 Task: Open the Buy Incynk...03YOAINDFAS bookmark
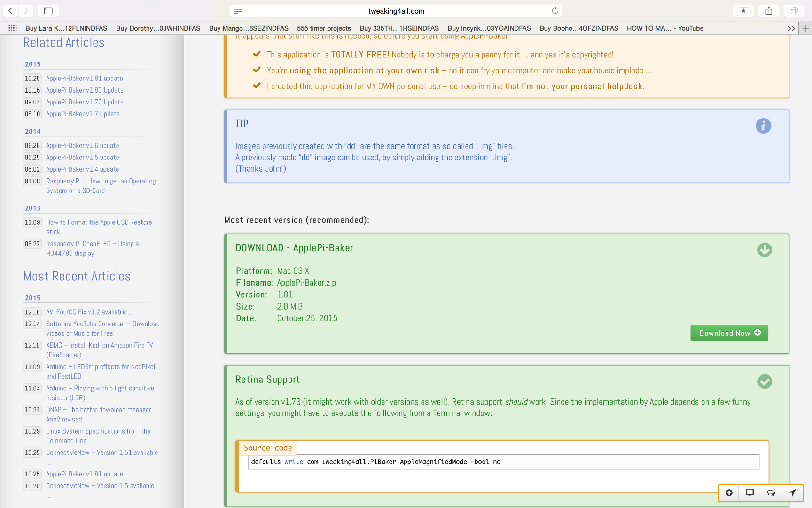pyautogui.click(x=489, y=28)
